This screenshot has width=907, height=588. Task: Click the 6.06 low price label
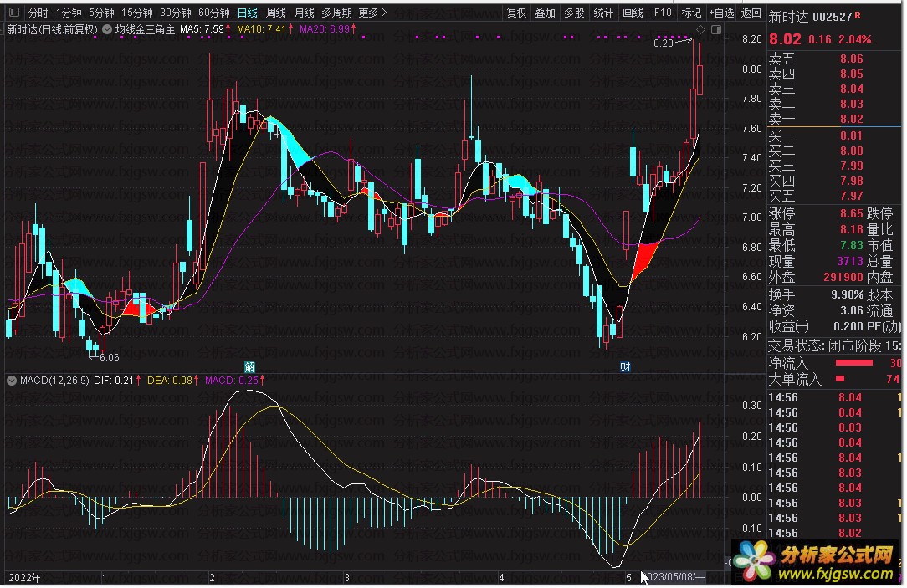point(109,358)
